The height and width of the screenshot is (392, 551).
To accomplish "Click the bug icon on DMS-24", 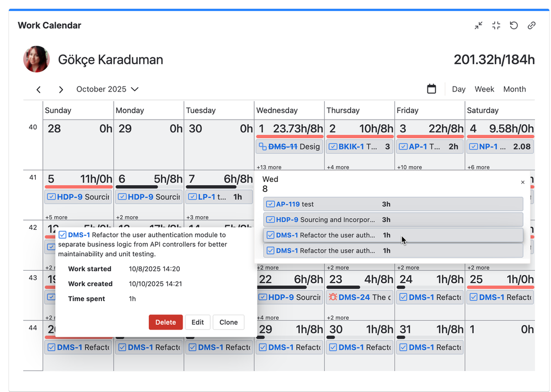I will (333, 297).
